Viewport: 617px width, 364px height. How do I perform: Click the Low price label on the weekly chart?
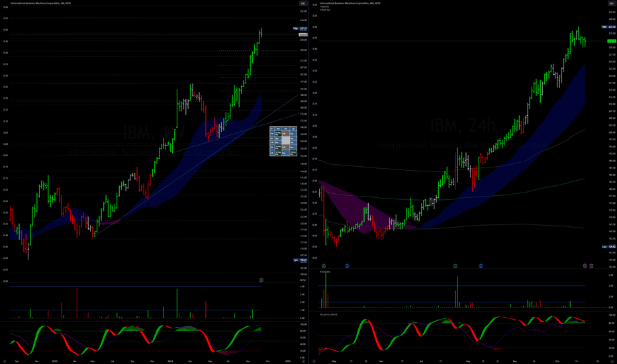(x=301, y=260)
